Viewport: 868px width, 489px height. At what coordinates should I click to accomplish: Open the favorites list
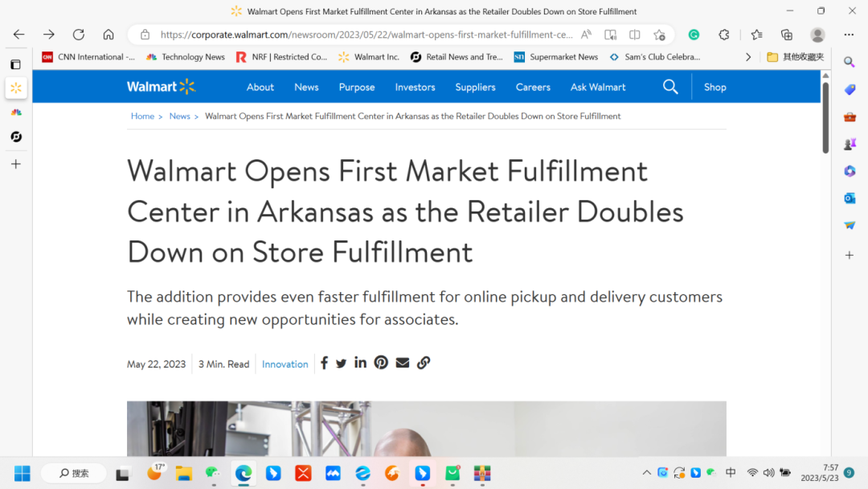tap(757, 35)
